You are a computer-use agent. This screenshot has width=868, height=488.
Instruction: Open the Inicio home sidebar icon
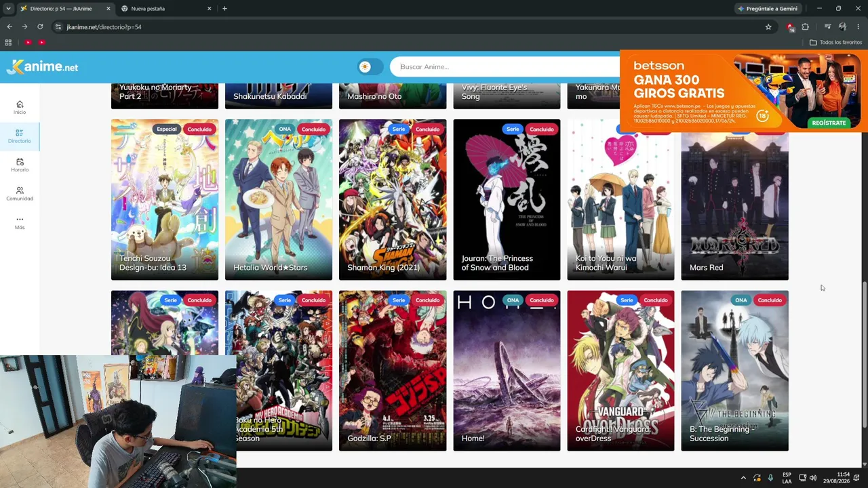click(20, 107)
